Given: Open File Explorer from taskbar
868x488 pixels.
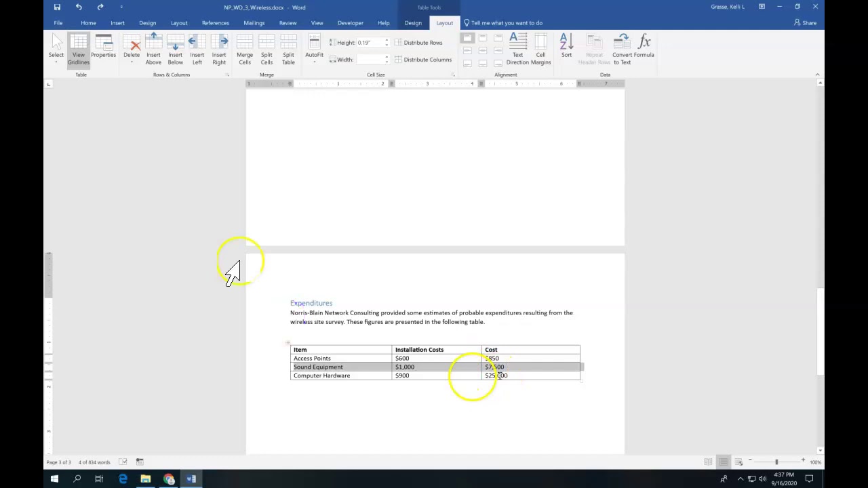Looking at the screenshot, I should pos(145,479).
